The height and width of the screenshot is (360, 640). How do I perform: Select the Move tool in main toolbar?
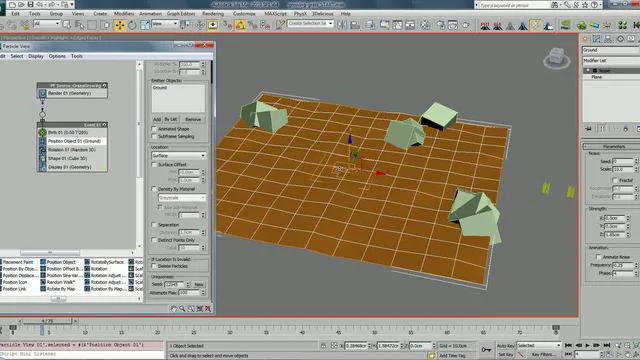click(x=120, y=25)
